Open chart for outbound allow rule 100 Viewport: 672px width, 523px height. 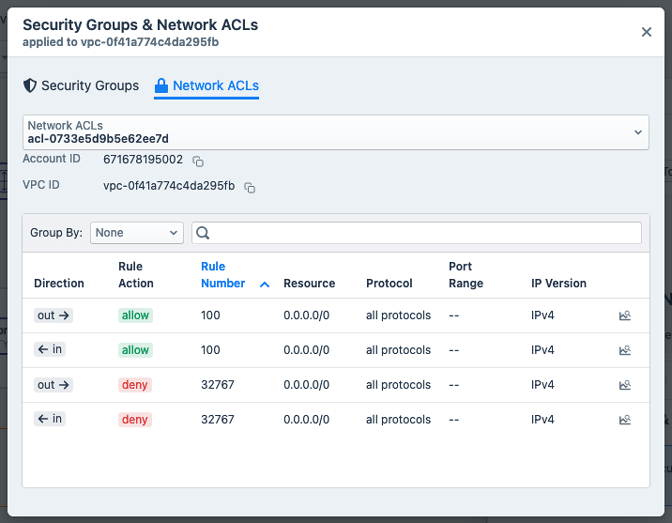tap(625, 316)
